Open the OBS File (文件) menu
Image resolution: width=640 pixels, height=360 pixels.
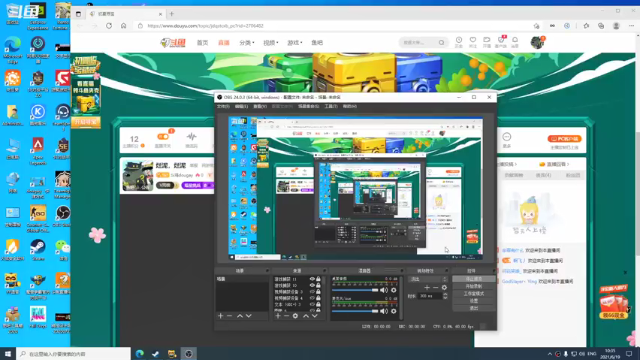pos(223,107)
